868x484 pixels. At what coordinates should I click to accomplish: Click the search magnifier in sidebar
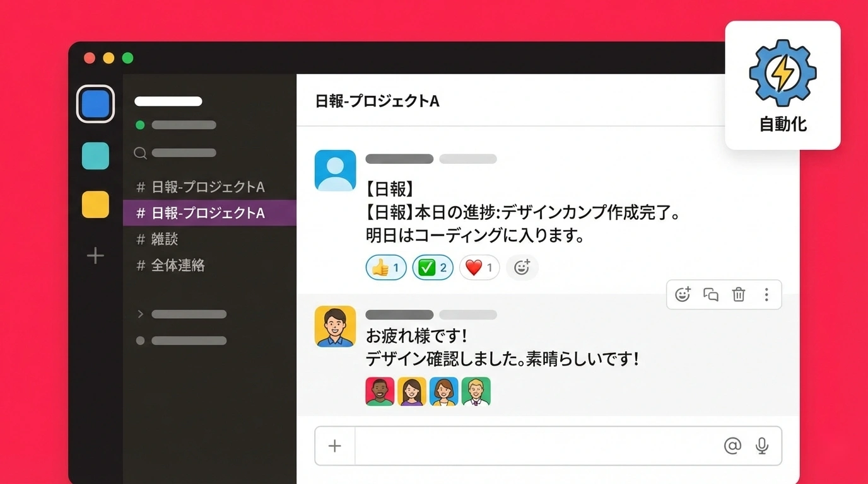141,153
